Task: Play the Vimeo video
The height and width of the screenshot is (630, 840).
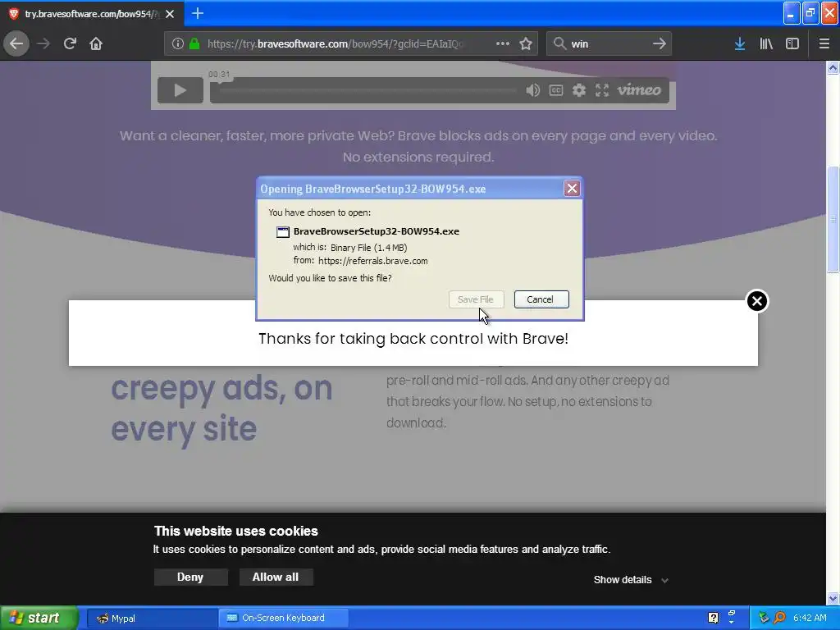Action: pyautogui.click(x=180, y=90)
